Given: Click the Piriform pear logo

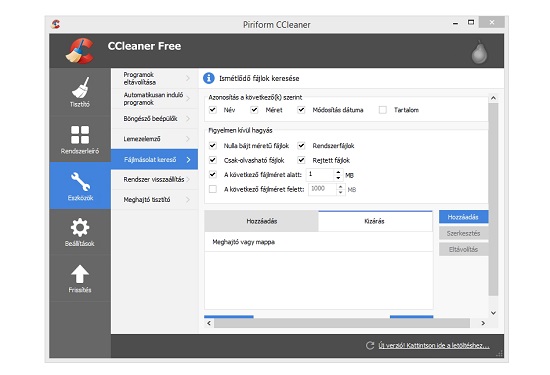Looking at the screenshot, I should (479, 52).
